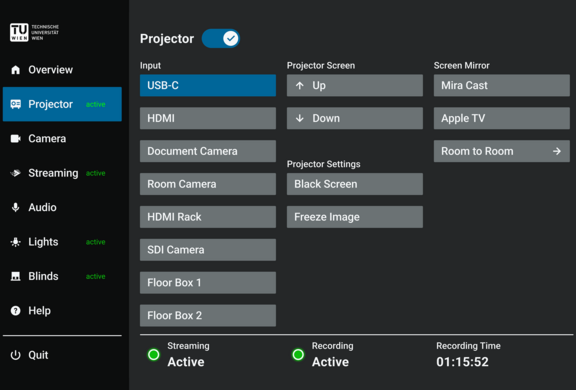Viewport: 576px width, 390px height.
Task: Switch input to Document Camera
Action: 208,151
